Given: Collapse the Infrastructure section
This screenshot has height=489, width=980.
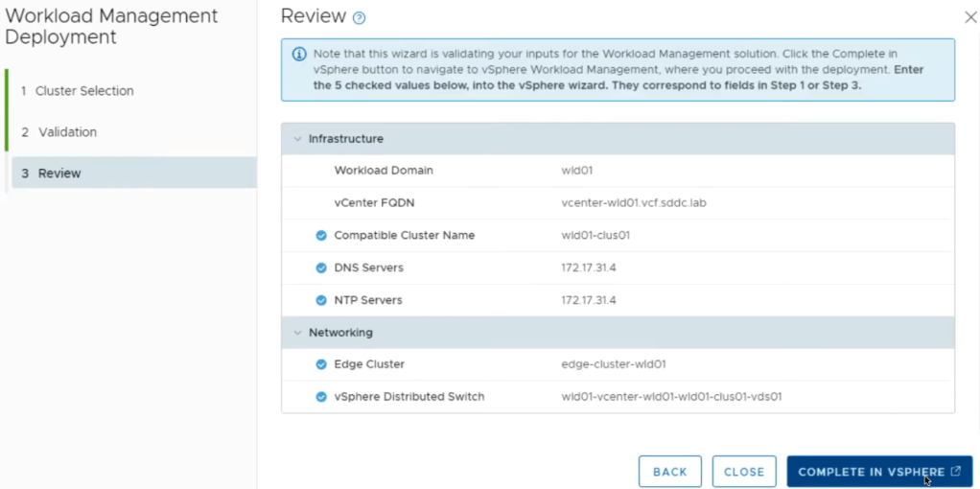Looking at the screenshot, I should pyautogui.click(x=297, y=139).
